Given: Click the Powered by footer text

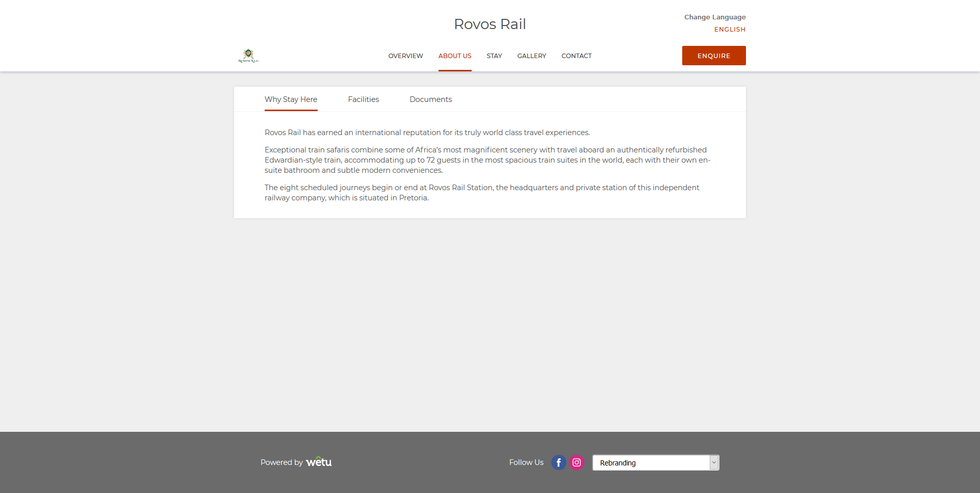Looking at the screenshot, I should pyautogui.click(x=281, y=462).
